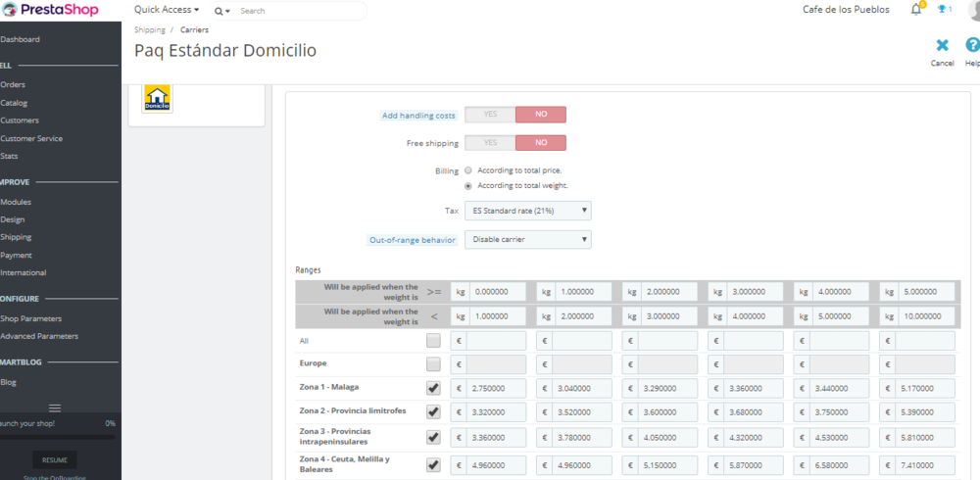The width and height of the screenshot is (980, 480).
Task: Click the search magnifier icon
Action: [x=219, y=11]
